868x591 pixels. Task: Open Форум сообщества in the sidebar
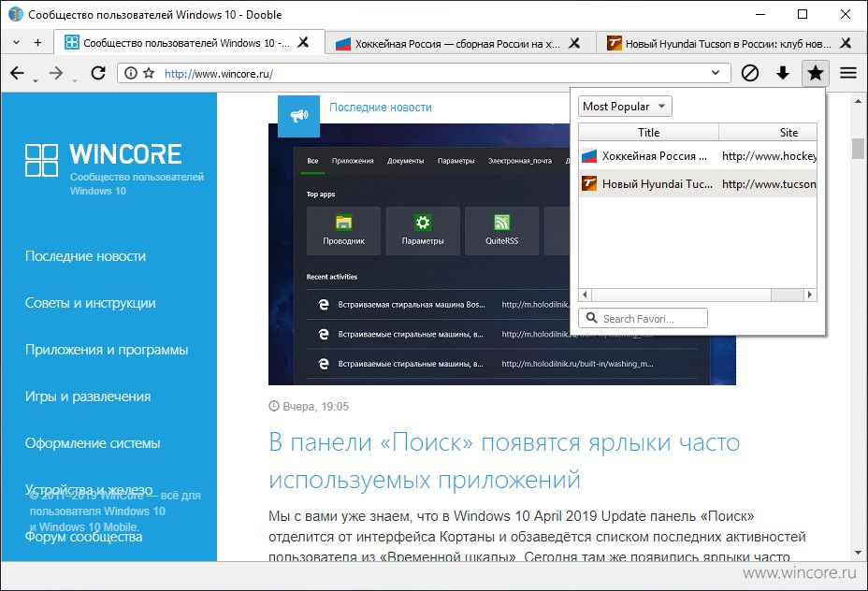point(83,537)
